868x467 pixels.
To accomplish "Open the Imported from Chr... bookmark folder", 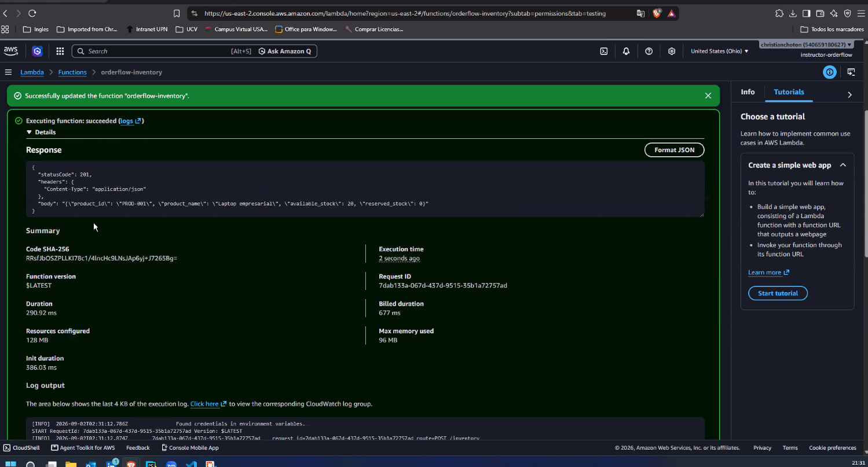I will (87, 29).
